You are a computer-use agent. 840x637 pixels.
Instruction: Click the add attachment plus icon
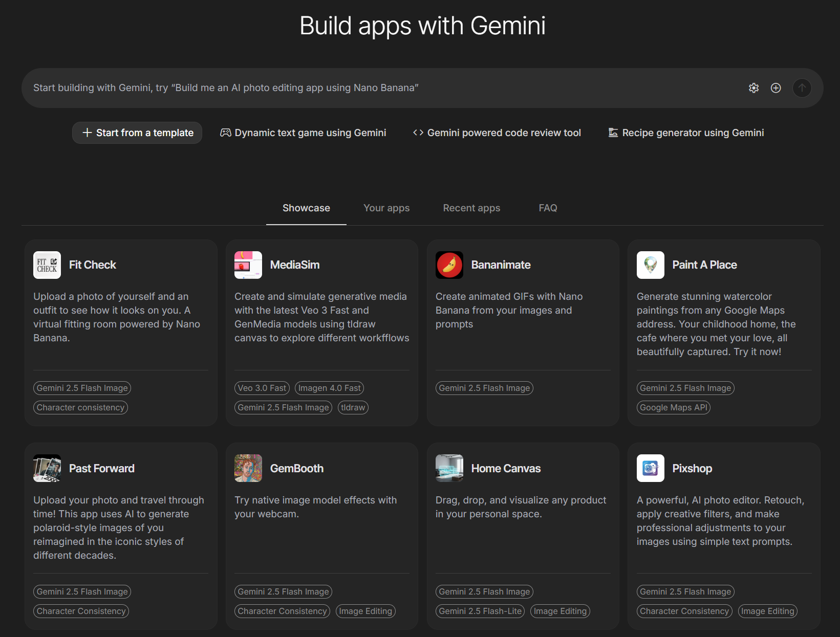(x=776, y=88)
